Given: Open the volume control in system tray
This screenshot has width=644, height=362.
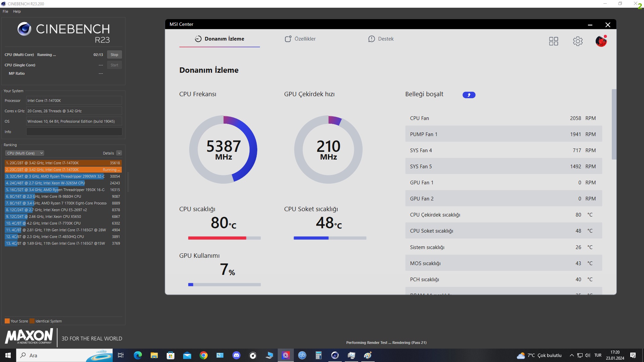Looking at the screenshot, I should tap(588, 355).
